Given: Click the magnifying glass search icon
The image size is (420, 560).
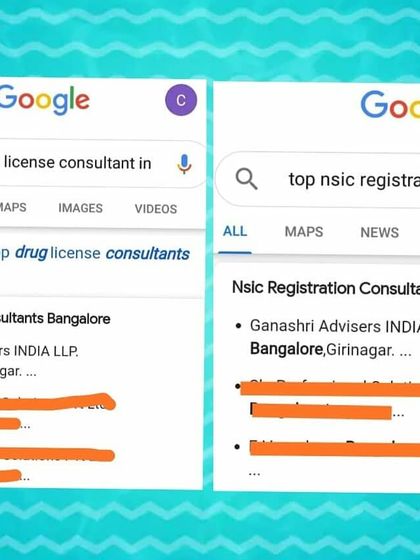Looking at the screenshot, I should [247, 179].
